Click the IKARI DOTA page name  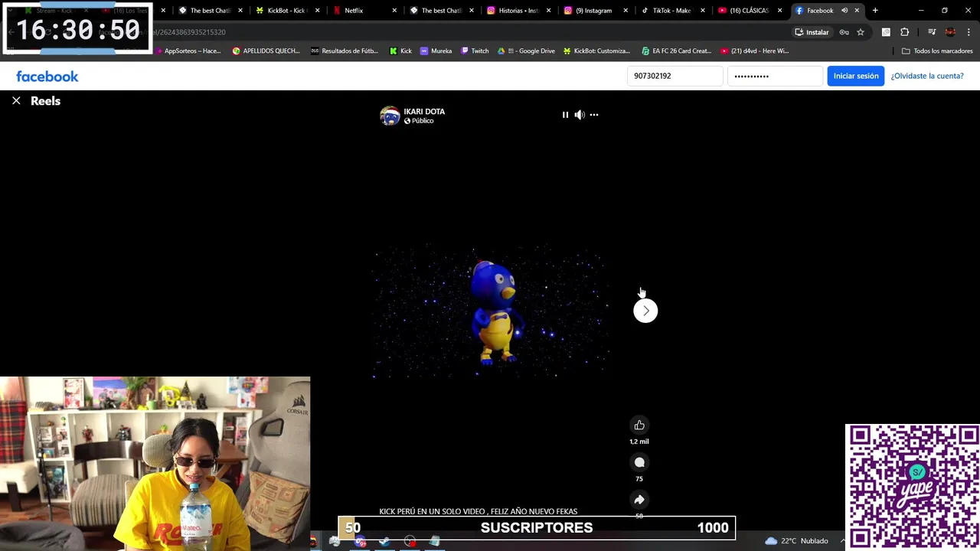pyautogui.click(x=424, y=111)
